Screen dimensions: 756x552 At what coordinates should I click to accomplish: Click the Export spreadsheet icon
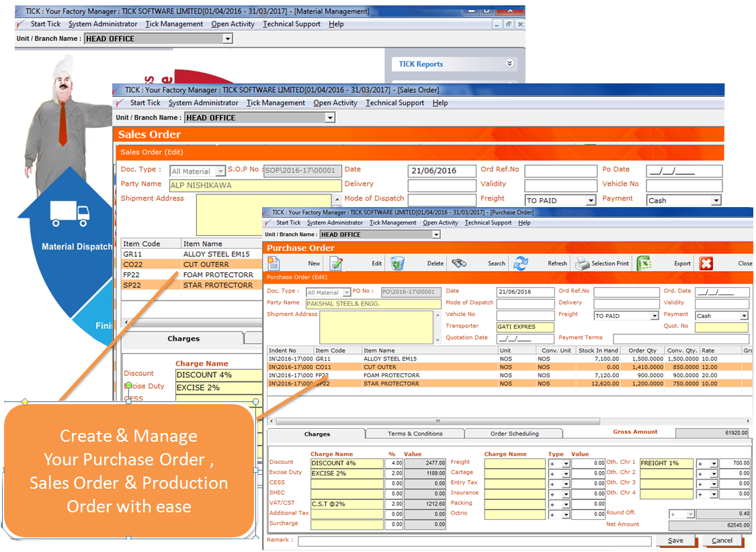point(644,264)
